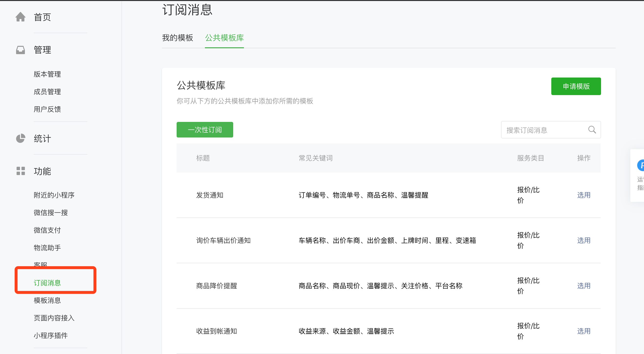Click 选用 for 商品降价提醒
Screen dimensions: 644x354
click(584, 285)
